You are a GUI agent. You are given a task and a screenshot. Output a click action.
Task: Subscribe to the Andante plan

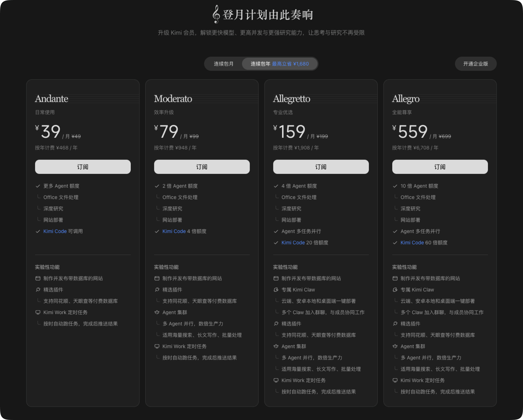pyautogui.click(x=83, y=167)
